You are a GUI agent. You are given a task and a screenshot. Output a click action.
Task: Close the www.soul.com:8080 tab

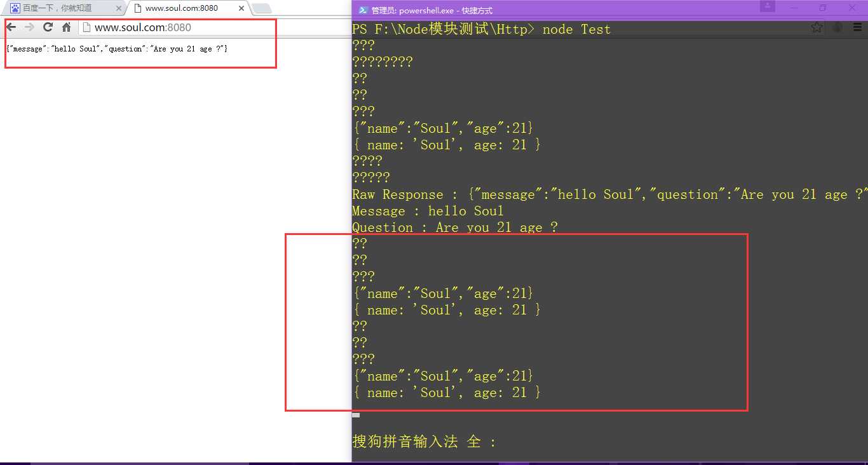(240, 8)
